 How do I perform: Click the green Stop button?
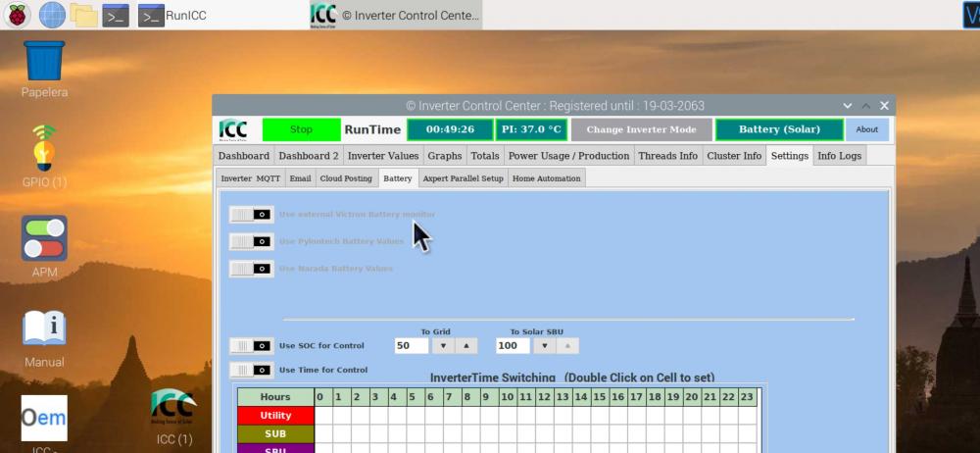pyautogui.click(x=301, y=129)
